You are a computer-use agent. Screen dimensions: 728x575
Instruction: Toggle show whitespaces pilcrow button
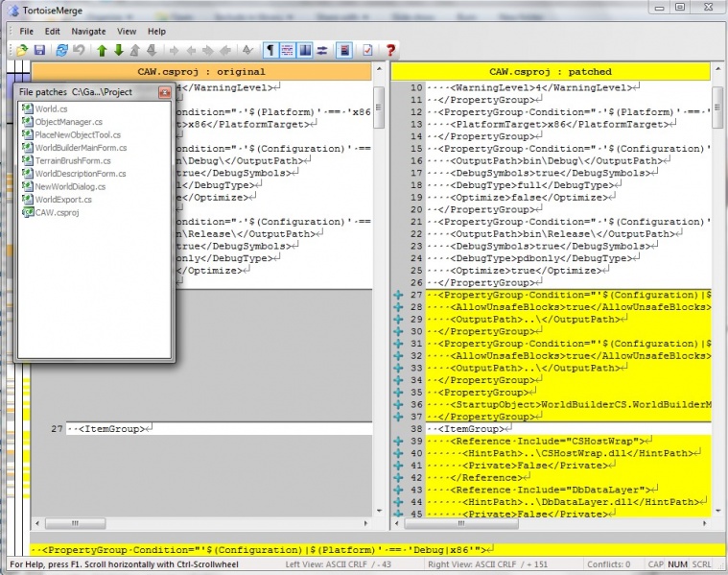[270, 50]
